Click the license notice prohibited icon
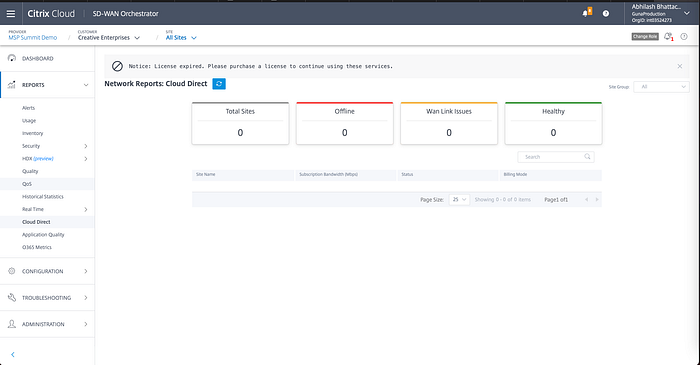 tap(117, 66)
